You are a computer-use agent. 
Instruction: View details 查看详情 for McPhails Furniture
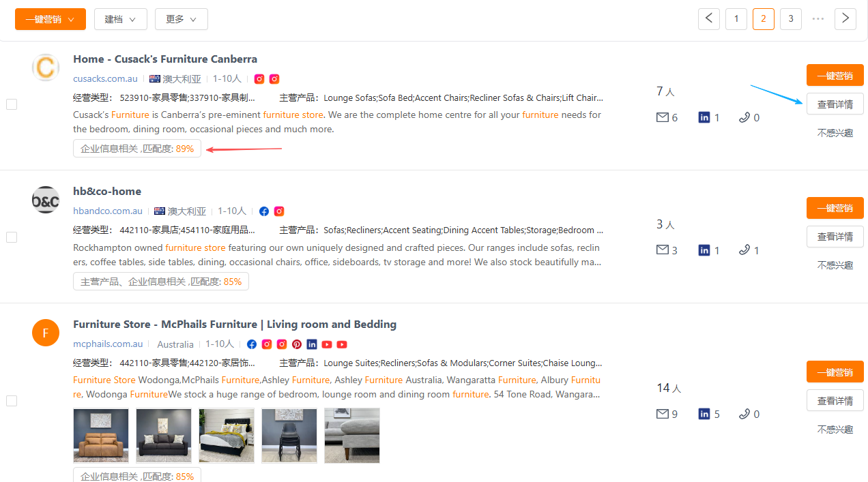point(835,400)
